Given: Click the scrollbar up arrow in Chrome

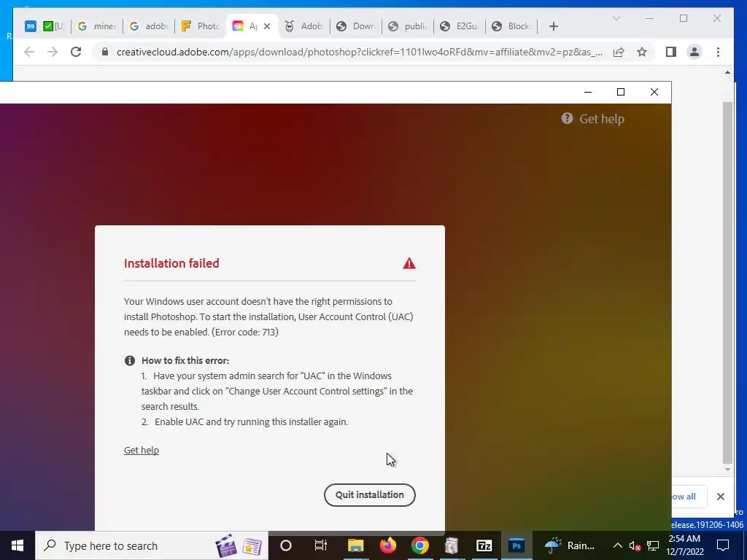Looking at the screenshot, I should click(x=727, y=72).
